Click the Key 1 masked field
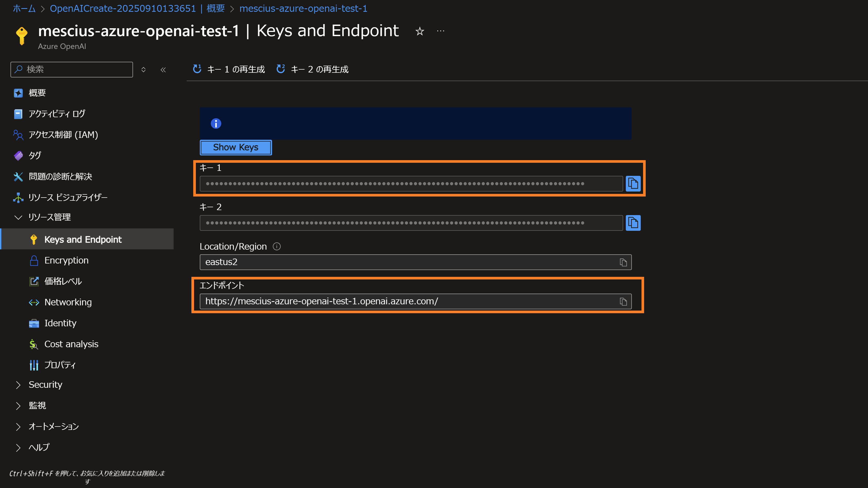 411,183
